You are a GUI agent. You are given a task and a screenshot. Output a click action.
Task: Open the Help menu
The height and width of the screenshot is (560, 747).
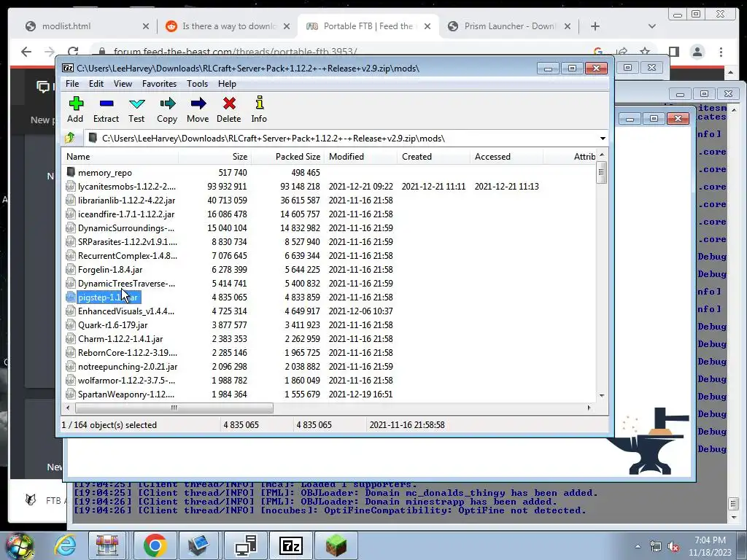click(228, 84)
